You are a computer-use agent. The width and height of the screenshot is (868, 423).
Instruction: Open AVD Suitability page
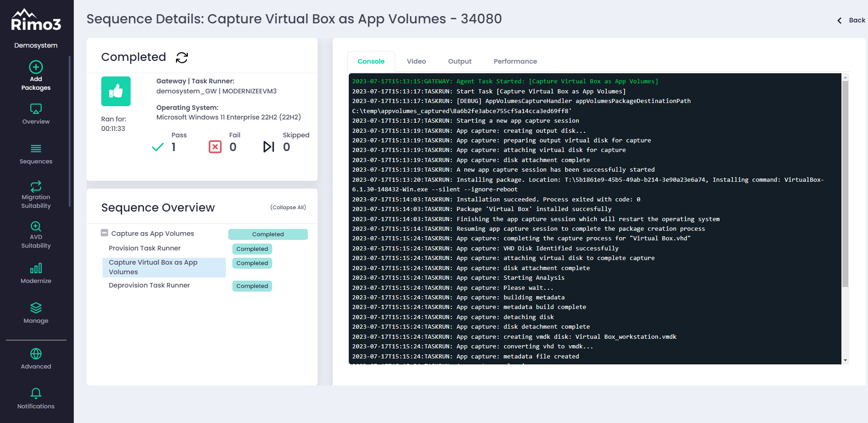pos(36,235)
